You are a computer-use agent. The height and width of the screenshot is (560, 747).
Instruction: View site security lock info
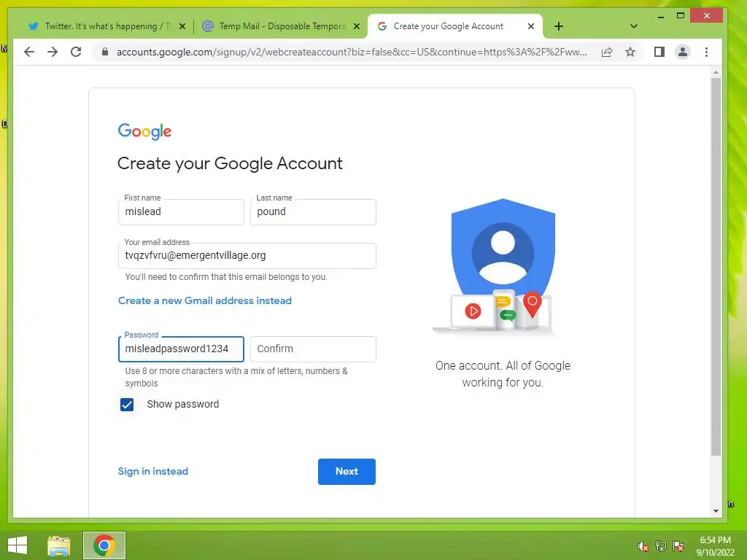(105, 52)
